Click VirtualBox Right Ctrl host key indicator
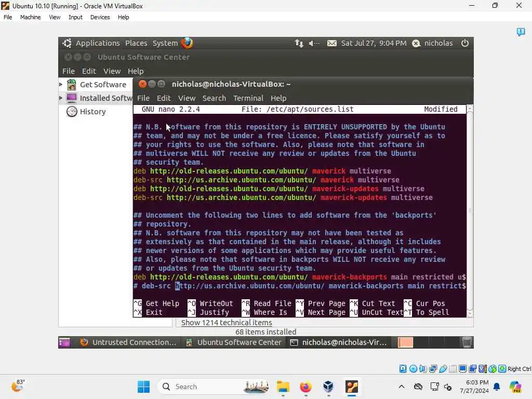Viewport: 532px width, 399px height. point(519,369)
